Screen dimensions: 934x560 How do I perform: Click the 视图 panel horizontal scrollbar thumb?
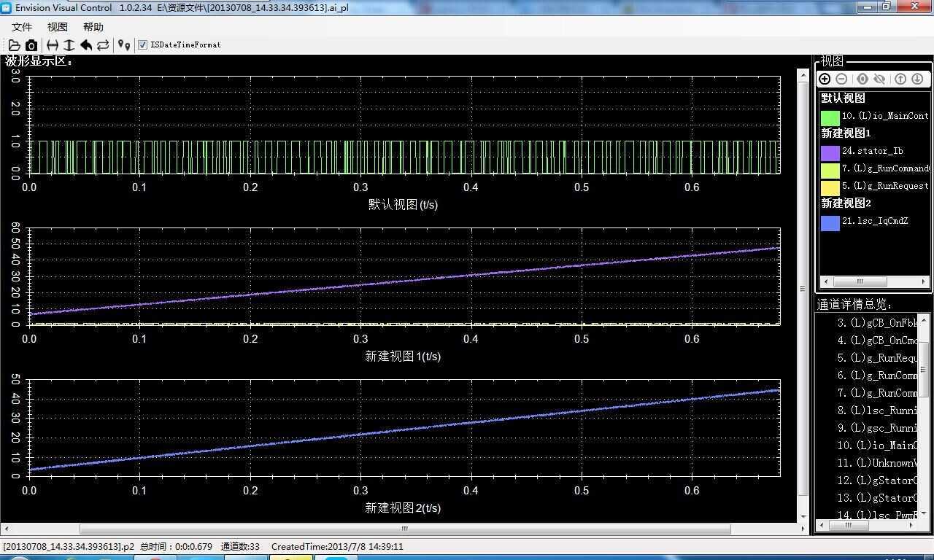click(x=860, y=281)
